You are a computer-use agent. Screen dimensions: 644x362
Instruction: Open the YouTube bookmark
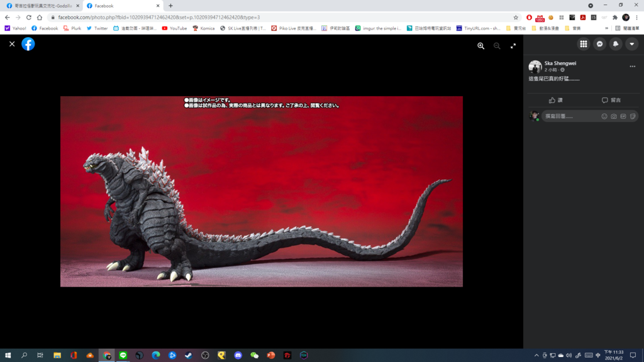[x=174, y=28]
